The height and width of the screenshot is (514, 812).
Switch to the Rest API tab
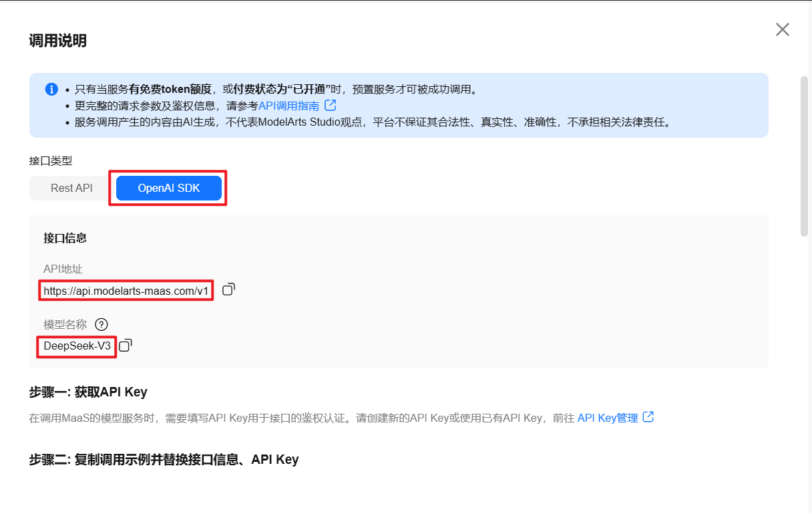71,188
